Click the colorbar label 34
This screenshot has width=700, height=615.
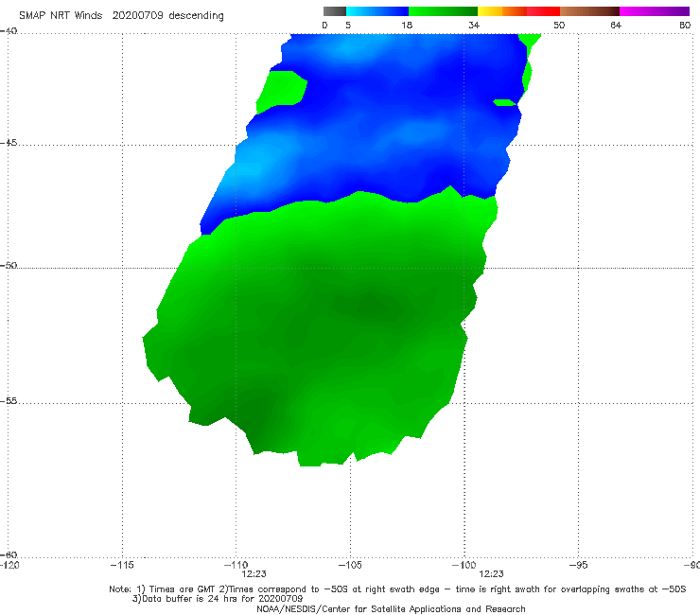point(474,25)
